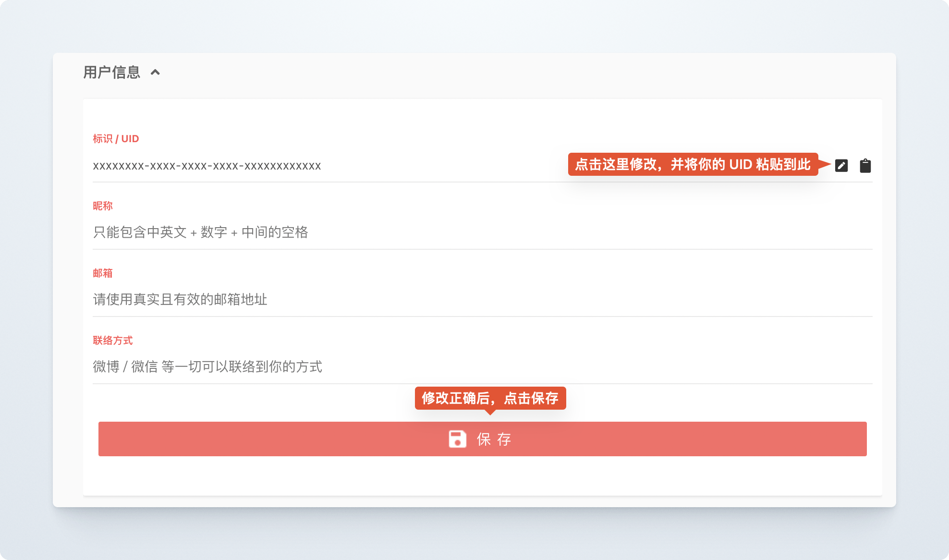Click the clipboard icon beside the UID field
The image size is (949, 560).
(x=865, y=166)
